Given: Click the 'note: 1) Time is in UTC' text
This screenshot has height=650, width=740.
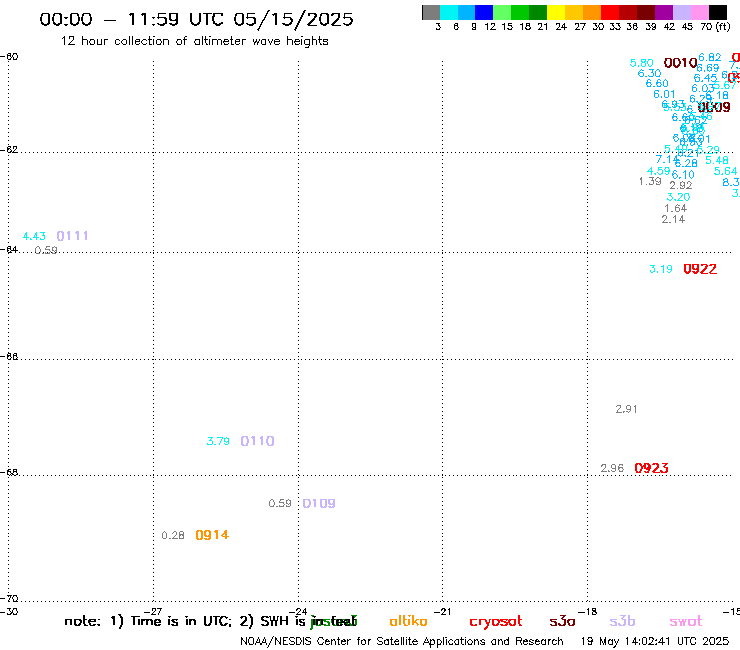Looking at the screenshot, I should 148,621.
